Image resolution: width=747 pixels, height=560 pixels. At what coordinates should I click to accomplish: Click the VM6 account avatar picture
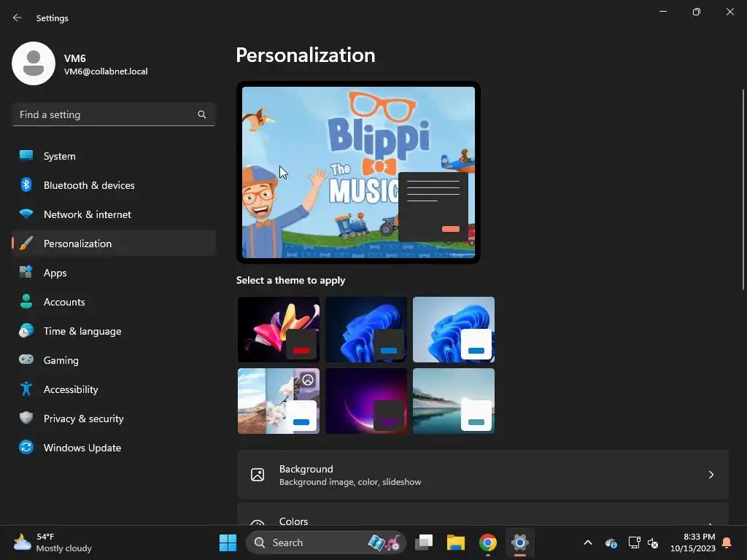click(34, 63)
